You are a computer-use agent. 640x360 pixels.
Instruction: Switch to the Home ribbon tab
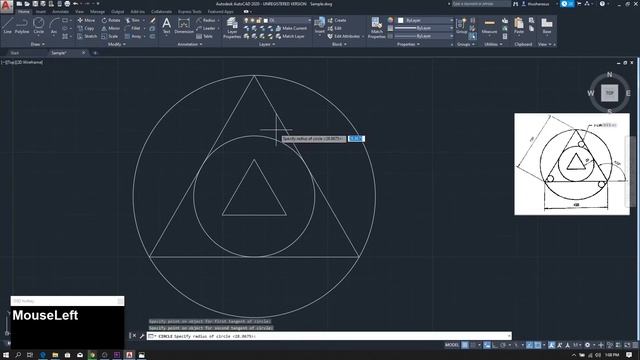24,11
